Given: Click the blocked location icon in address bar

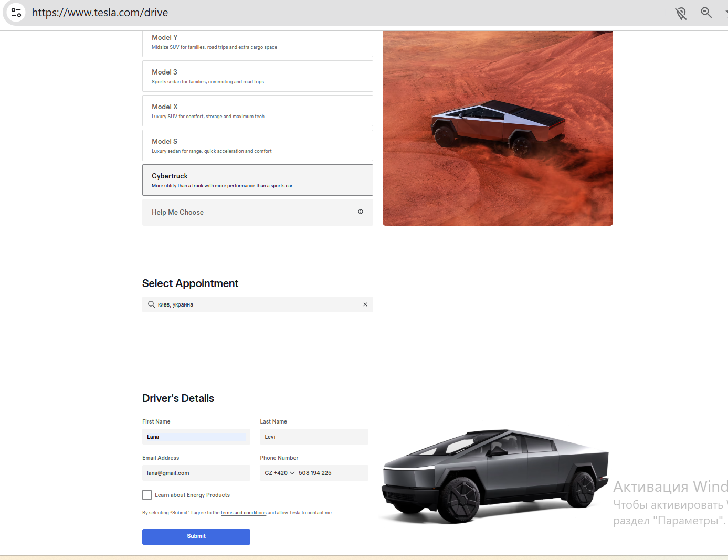Looking at the screenshot, I should 681,13.
